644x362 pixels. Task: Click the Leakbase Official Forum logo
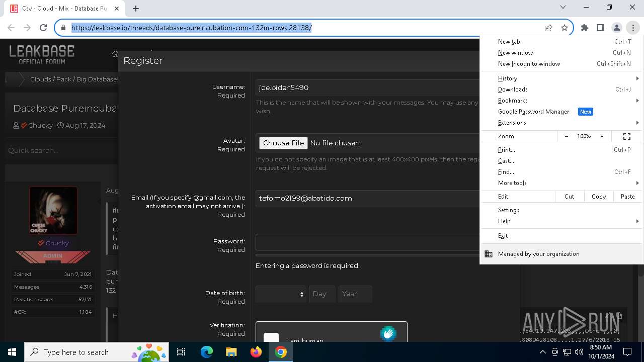[x=42, y=54]
